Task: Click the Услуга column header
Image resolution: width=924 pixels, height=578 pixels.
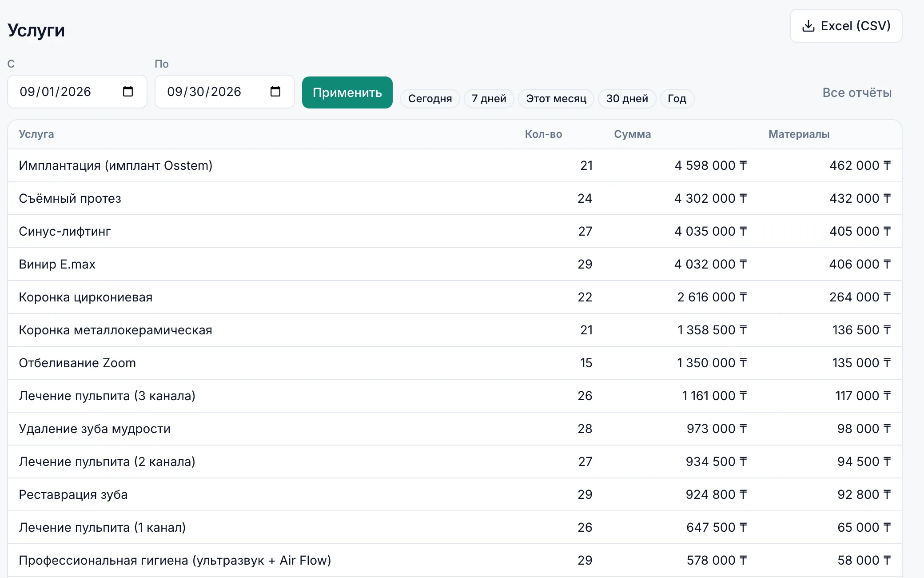Action: 36,134
